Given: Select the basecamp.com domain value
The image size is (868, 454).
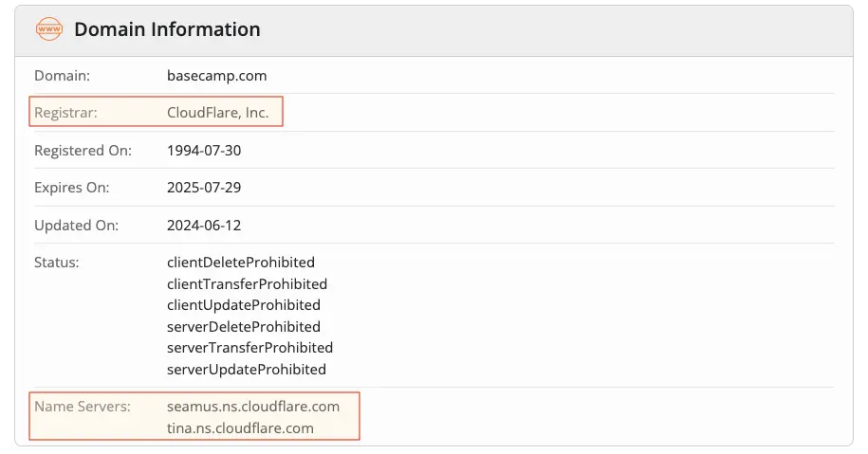Looking at the screenshot, I should click(217, 75).
